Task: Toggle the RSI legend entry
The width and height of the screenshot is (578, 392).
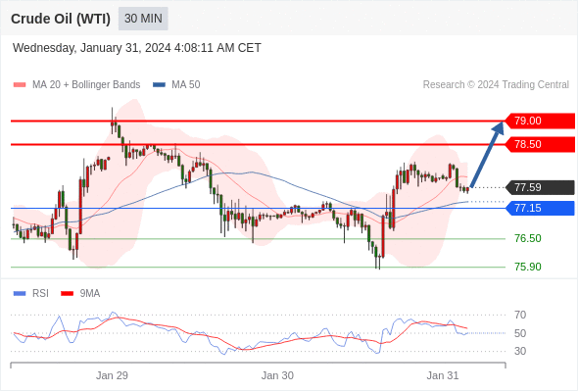Action: pos(31,294)
